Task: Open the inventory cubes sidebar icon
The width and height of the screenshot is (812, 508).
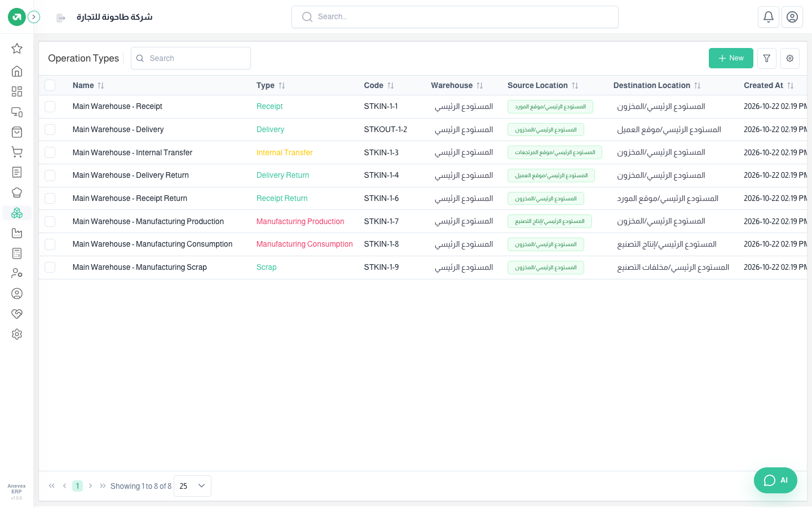Action: (17, 213)
